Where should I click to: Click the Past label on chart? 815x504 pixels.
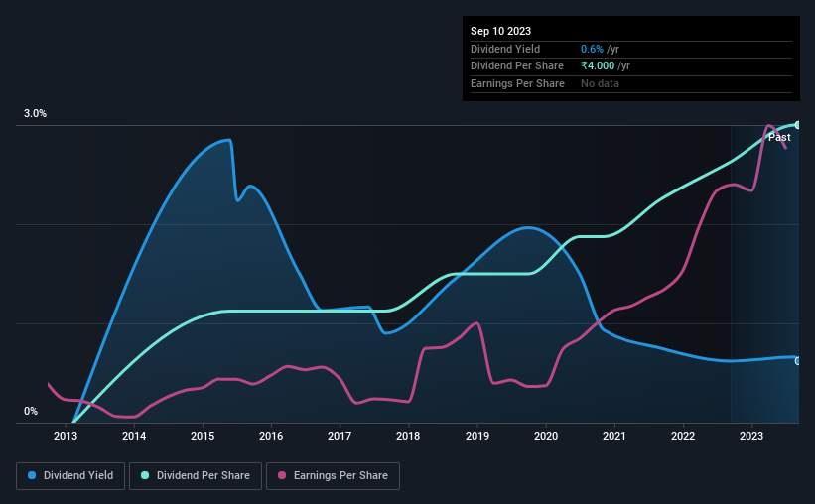779,137
